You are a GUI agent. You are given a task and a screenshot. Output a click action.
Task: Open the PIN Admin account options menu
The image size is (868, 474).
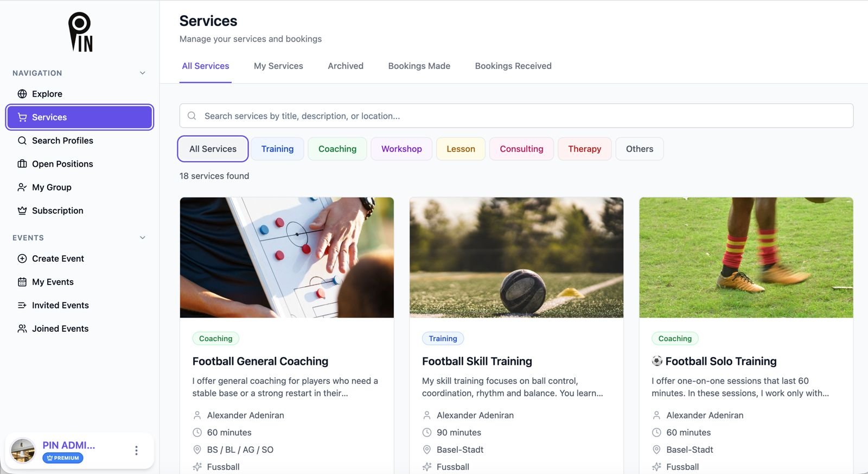[x=136, y=451]
